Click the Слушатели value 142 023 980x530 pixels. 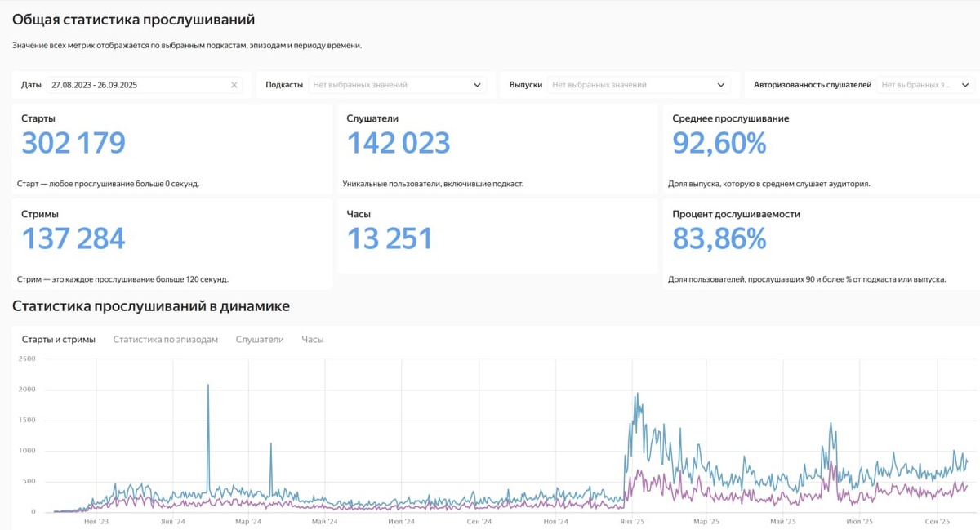point(399,143)
